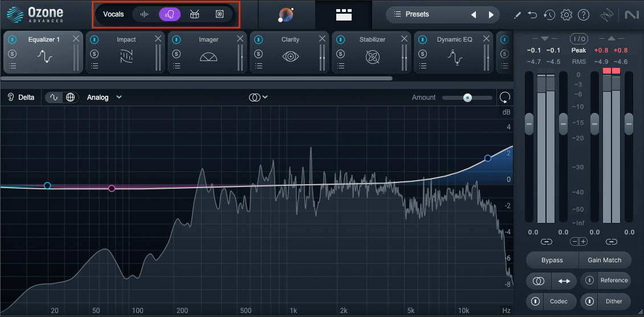
Task: Go to the previous preset
Action: [x=473, y=15]
